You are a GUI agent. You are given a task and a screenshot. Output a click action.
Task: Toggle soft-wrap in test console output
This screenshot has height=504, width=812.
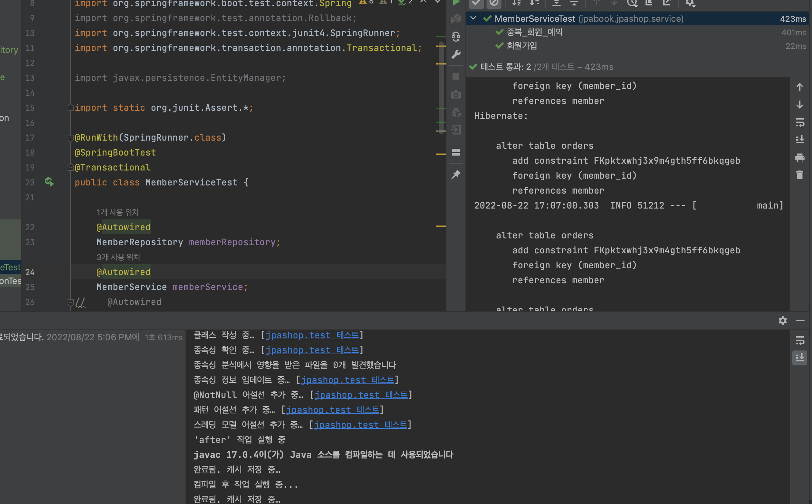point(800,122)
